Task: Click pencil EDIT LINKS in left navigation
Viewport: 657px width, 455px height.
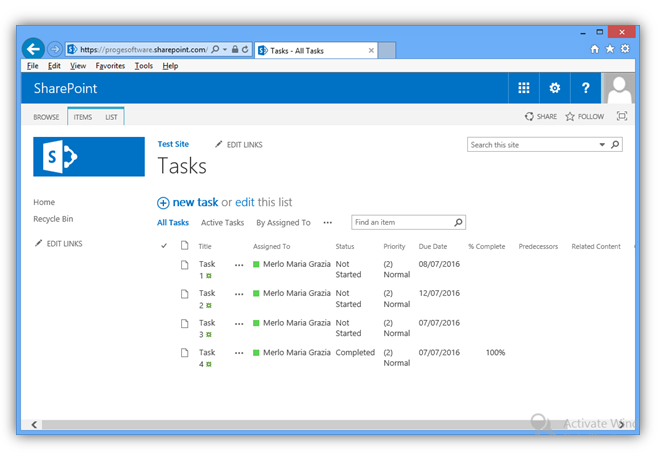Action: (59, 243)
